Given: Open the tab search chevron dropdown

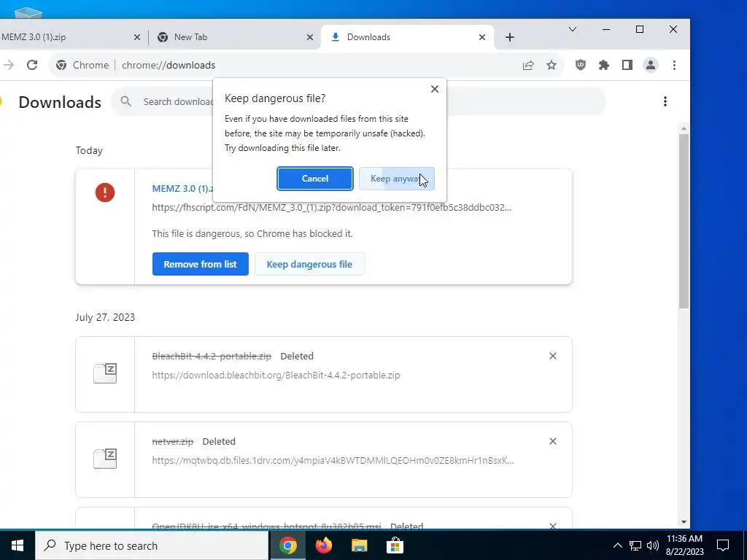Looking at the screenshot, I should click(x=573, y=29).
